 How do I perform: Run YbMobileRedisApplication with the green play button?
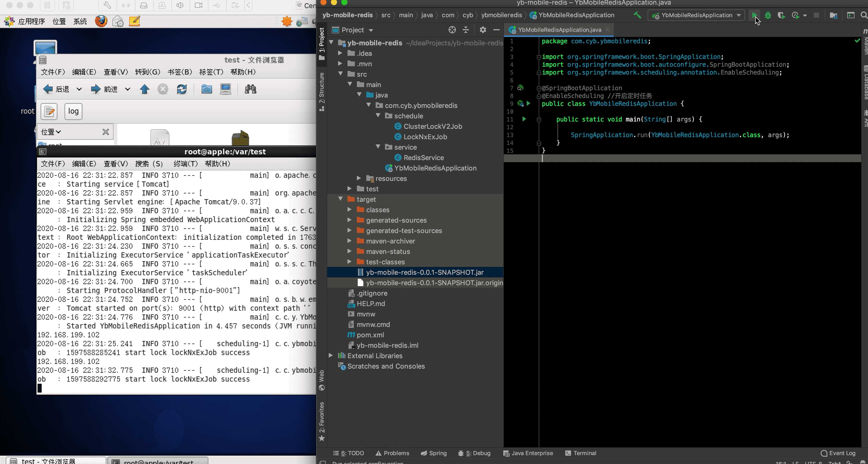coord(754,15)
